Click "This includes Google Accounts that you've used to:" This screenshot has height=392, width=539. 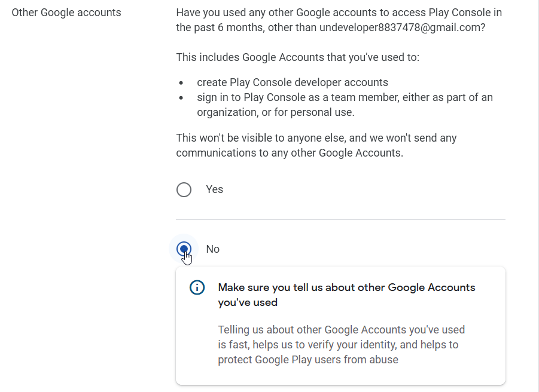click(x=297, y=57)
